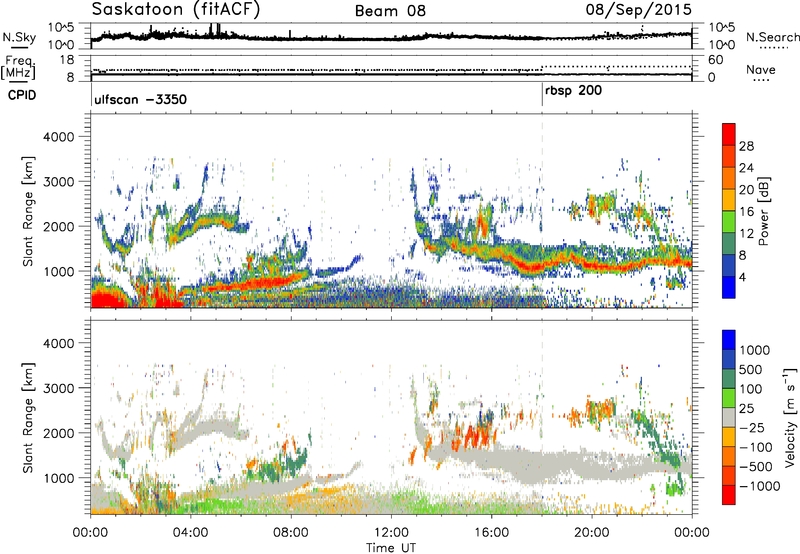Click the gray segment of the velocity colorbar
This screenshot has height=554, width=800.
click(729, 417)
